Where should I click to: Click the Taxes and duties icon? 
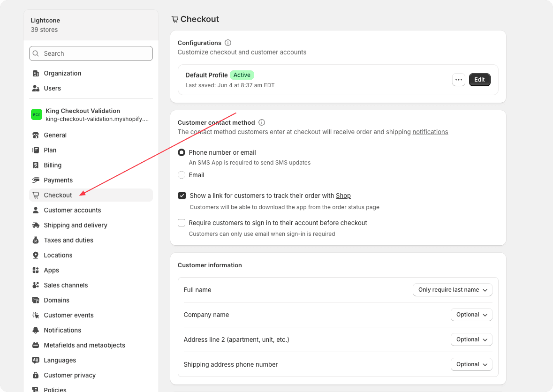tap(36, 240)
